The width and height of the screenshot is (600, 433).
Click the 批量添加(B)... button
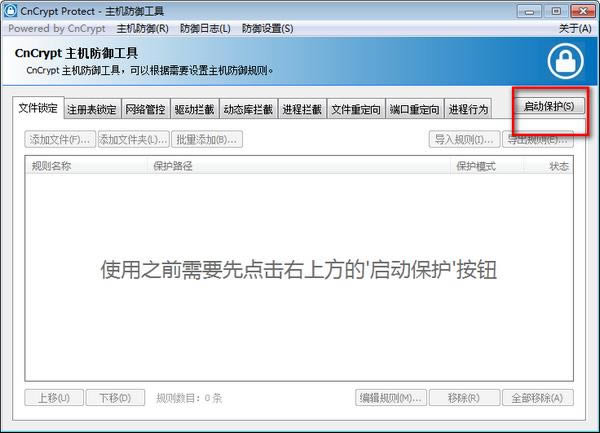tap(207, 140)
